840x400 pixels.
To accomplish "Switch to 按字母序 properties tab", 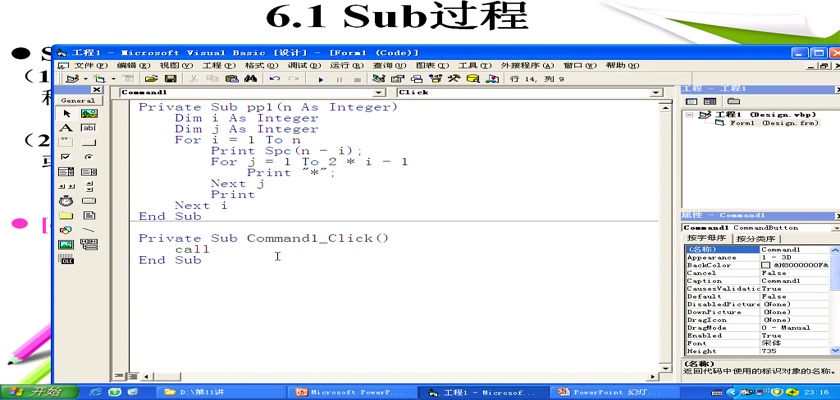I will pos(707,238).
